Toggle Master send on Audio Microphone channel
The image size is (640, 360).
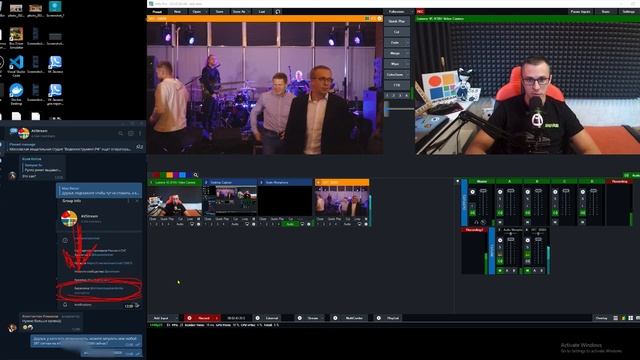click(x=500, y=271)
